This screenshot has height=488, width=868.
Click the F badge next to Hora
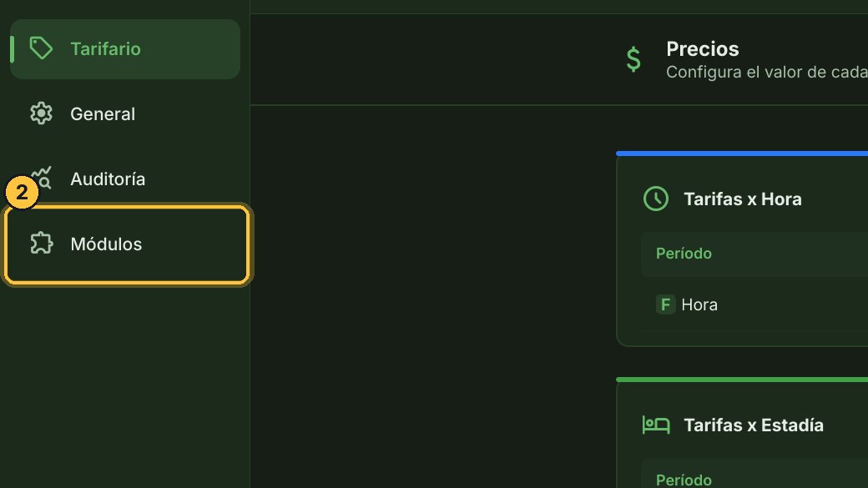tap(665, 304)
